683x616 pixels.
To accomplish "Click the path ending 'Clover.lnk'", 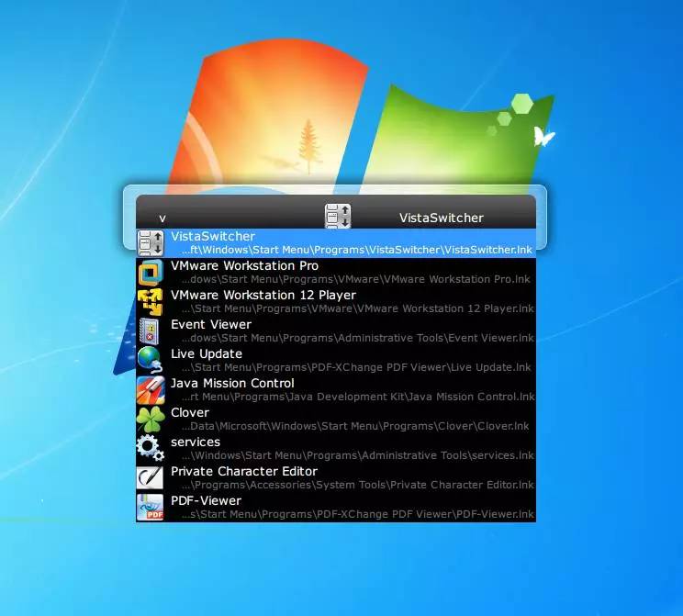I will (355, 426).
